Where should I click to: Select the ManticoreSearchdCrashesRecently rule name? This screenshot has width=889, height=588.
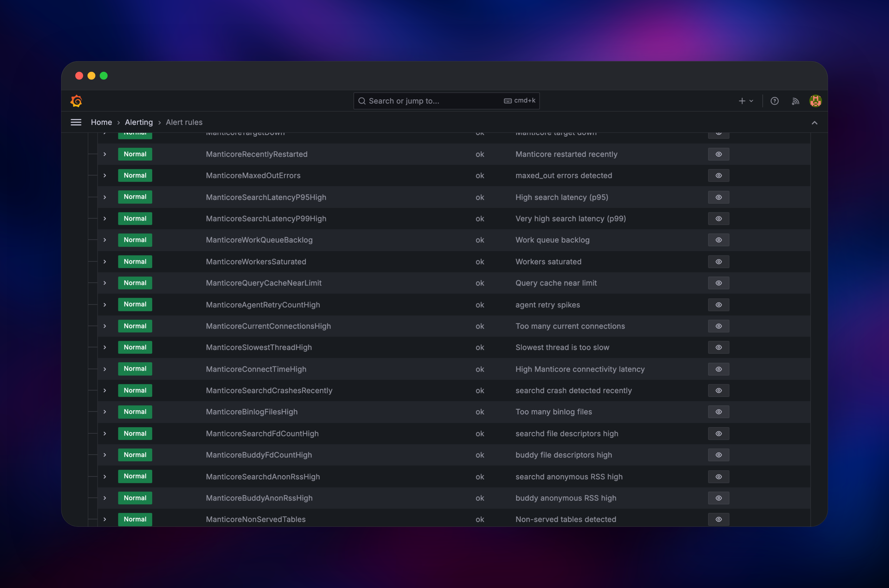[x=269, y=390]
